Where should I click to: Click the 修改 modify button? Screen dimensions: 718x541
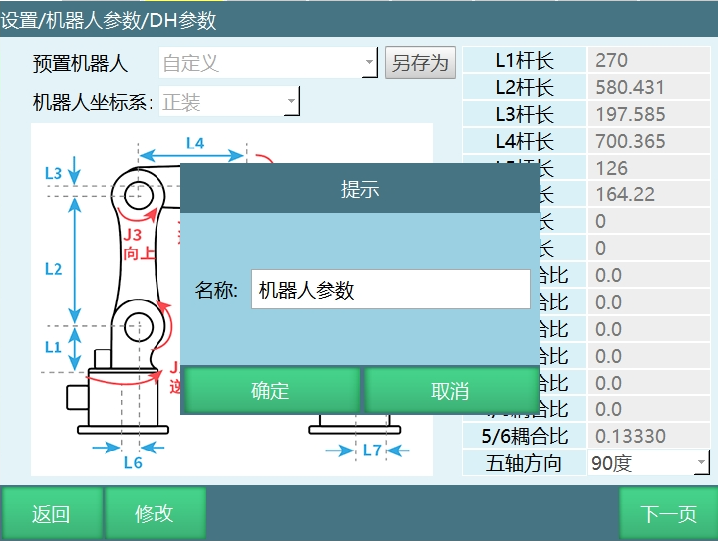point(154,514)
